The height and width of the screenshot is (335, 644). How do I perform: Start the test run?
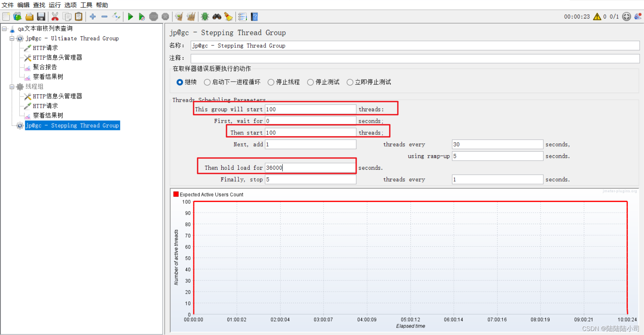pos(130,16)
